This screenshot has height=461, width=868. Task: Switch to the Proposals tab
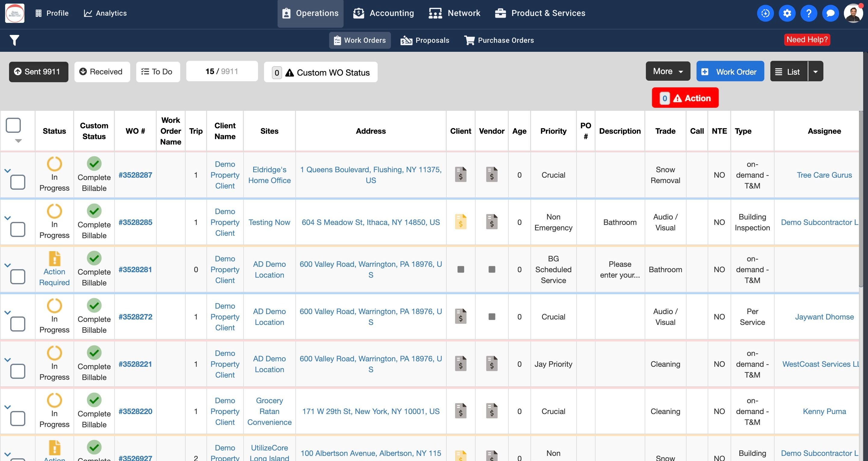(425, 40)
